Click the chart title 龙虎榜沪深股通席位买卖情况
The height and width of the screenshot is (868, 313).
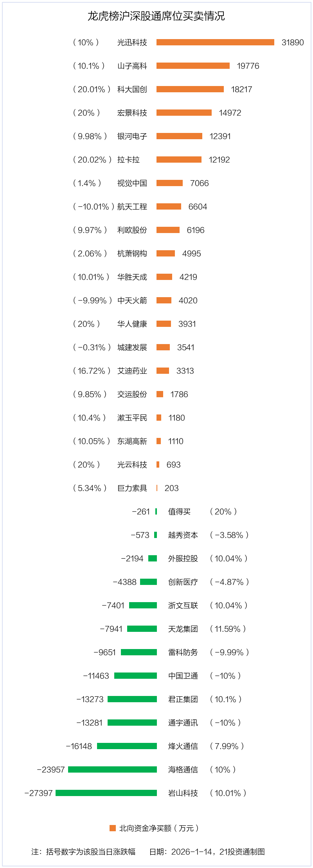click(156, 16)
